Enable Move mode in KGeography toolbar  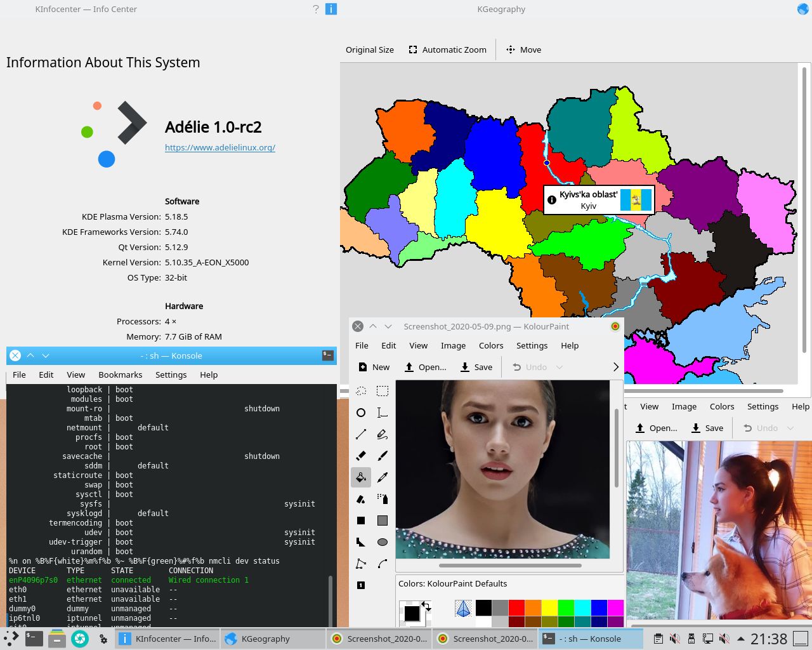(523, 50)
